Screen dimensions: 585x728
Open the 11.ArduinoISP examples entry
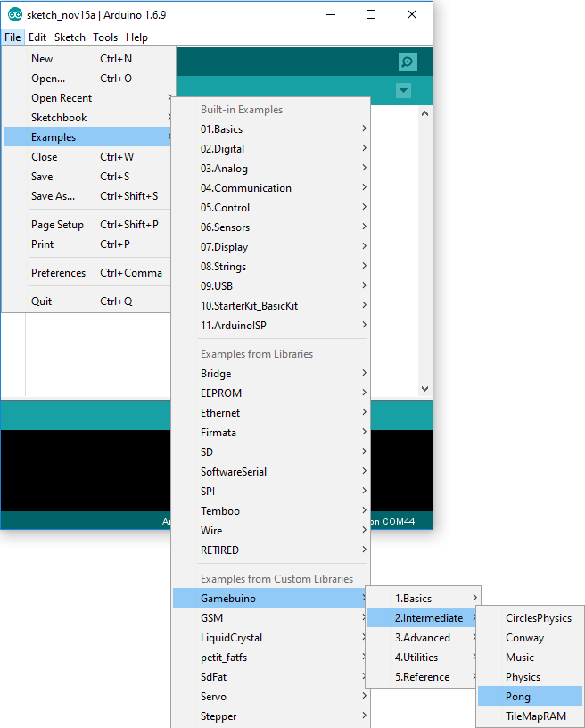pos(271,326)
